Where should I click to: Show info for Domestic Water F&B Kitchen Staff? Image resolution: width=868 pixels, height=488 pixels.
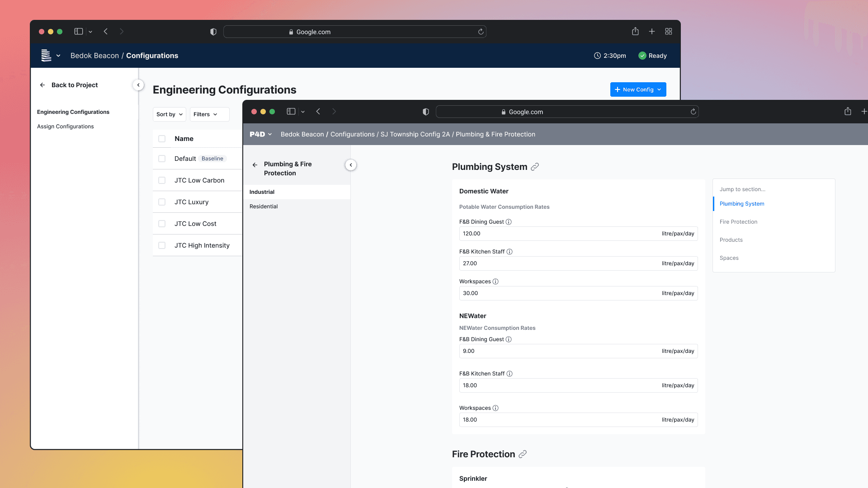tap(509, 252)
